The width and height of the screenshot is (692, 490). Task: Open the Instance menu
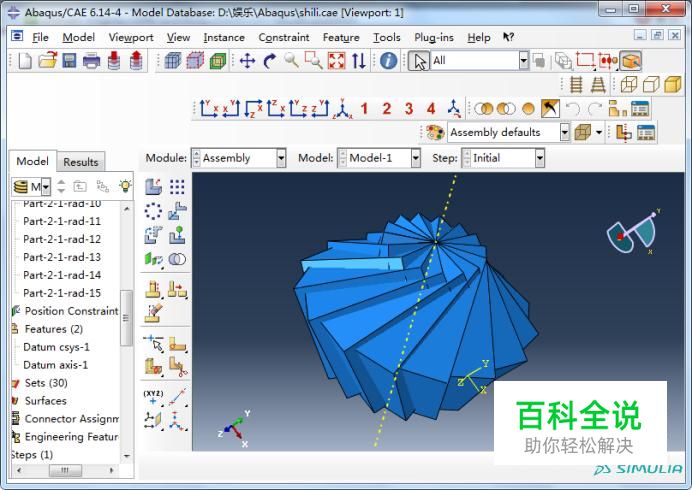click(x=224, y=38)
